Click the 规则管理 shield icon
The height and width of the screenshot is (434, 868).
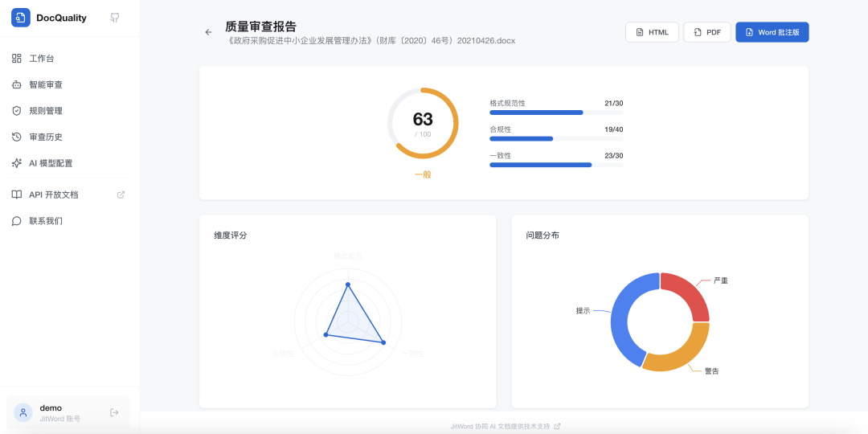click(x=17, y=111)
